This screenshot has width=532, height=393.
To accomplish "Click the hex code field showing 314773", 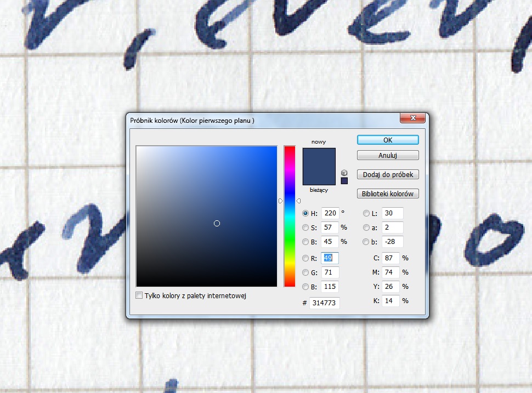I will [x=324, y=303].
